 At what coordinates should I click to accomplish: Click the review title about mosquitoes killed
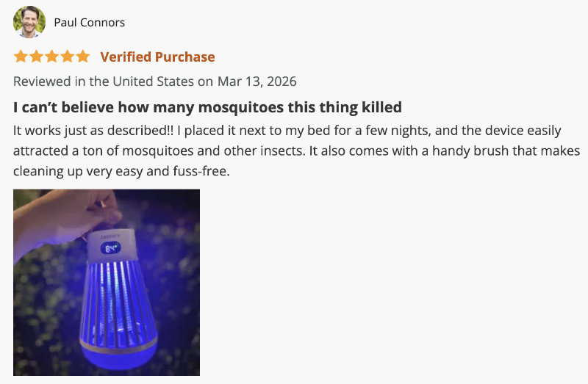coord(207,107)
